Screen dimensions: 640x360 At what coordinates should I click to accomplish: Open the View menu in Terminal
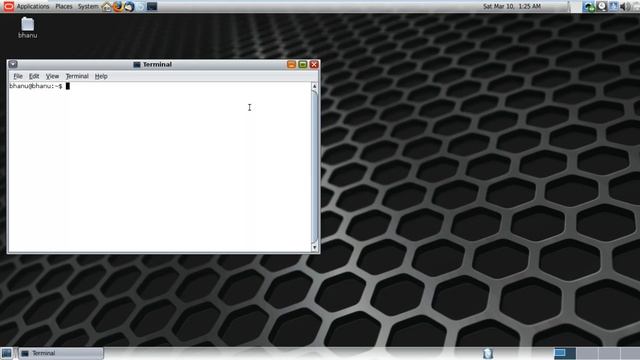coord(52,76)
